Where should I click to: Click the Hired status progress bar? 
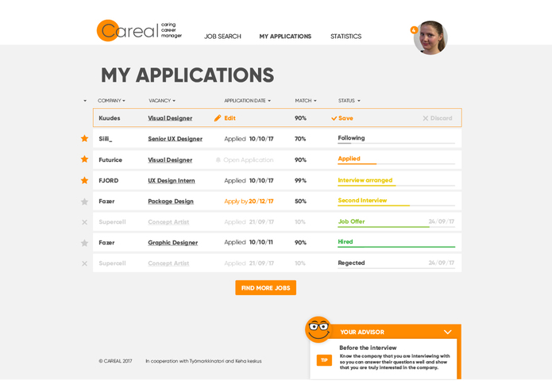click(396, 247)
